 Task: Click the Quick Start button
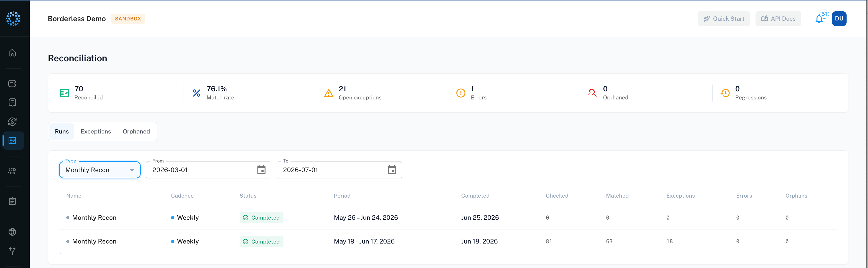[724, 18]
